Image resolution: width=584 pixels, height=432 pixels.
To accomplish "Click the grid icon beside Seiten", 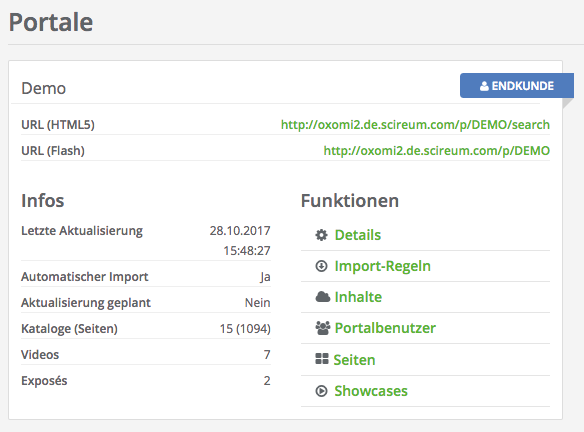I will point(322,359).
